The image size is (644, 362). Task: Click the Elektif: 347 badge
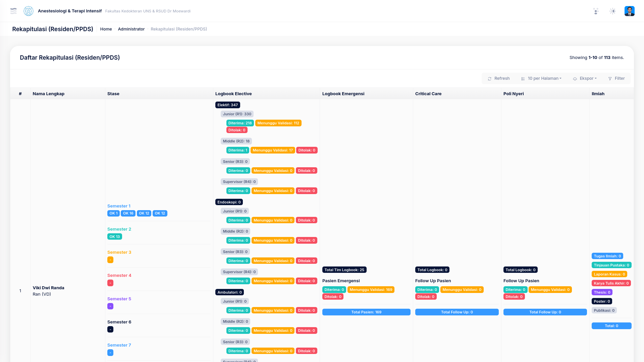coord(228,105)
